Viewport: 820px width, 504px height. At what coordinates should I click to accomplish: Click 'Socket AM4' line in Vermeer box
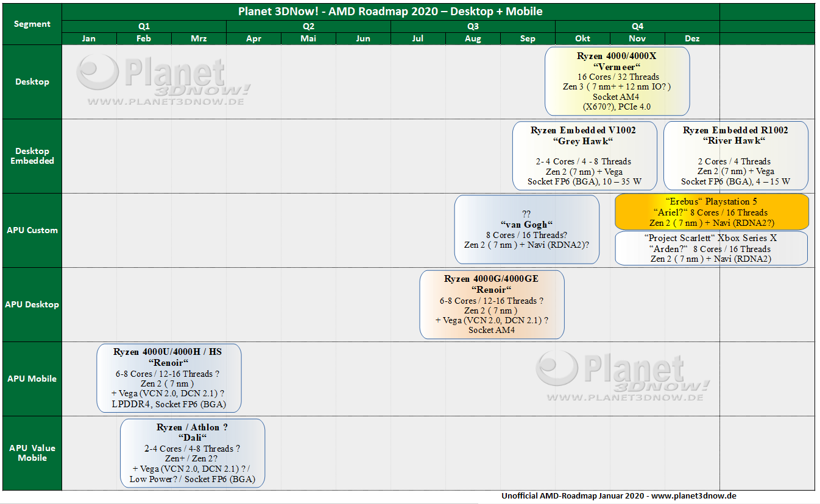click(x=617, y=96)
